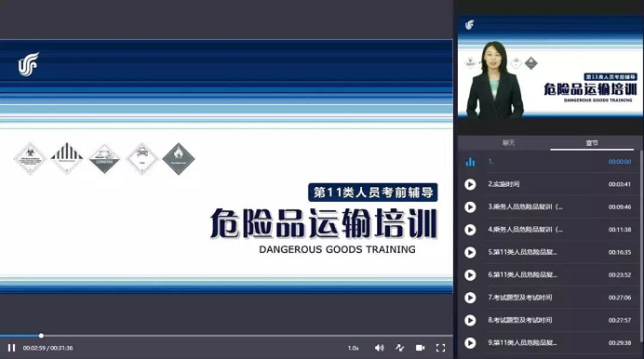Select the 章节 chapters tab
644x359 pixels.
[592, 143]
